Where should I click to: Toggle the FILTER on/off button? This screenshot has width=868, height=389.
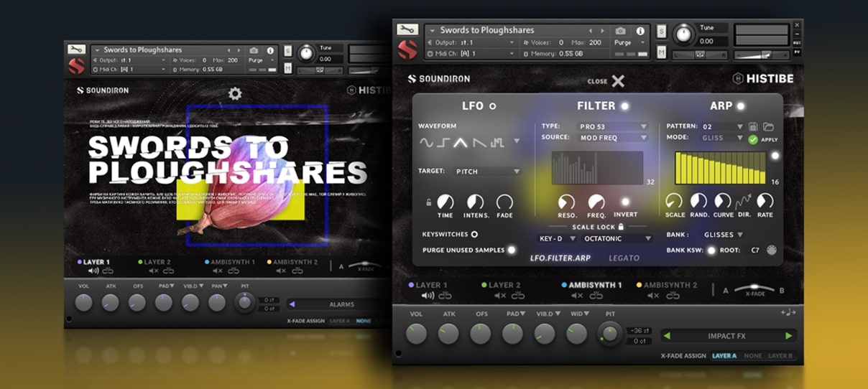pos(625,106)
